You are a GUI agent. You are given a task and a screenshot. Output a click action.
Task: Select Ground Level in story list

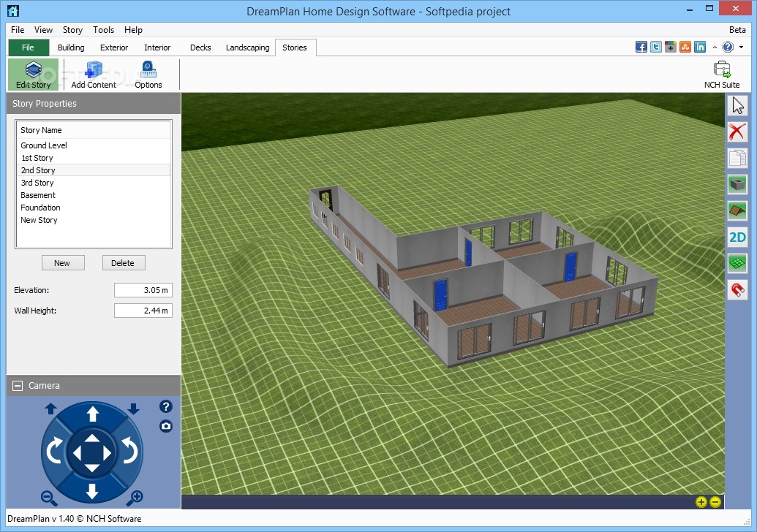(94, 145)
